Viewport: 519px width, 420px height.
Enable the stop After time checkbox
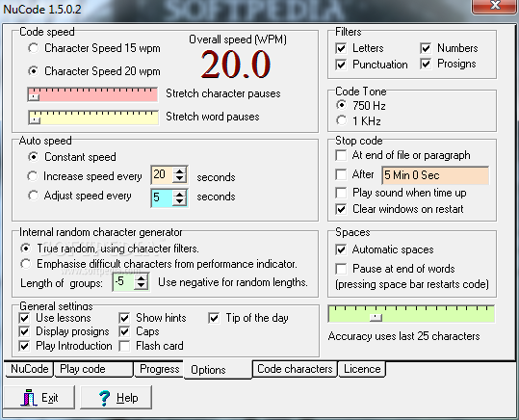point(341,174)
